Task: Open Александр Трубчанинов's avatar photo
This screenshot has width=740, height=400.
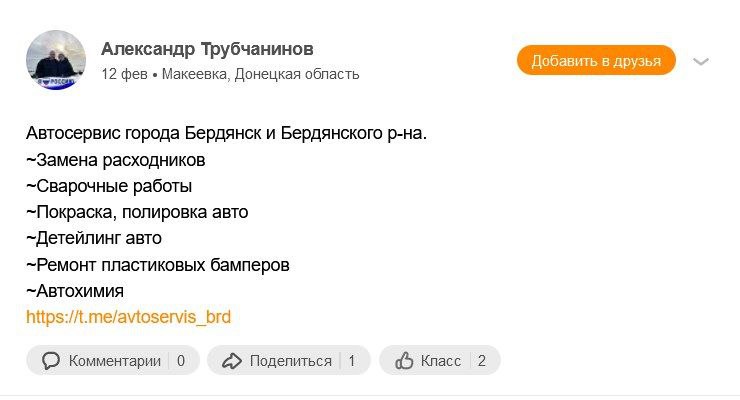Action: click(55, 60)
